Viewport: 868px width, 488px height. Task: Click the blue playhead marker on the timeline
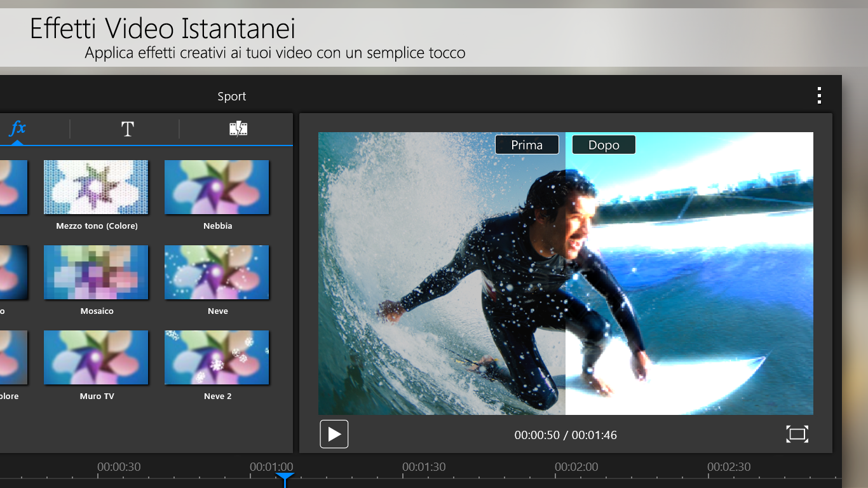point(285,478)
